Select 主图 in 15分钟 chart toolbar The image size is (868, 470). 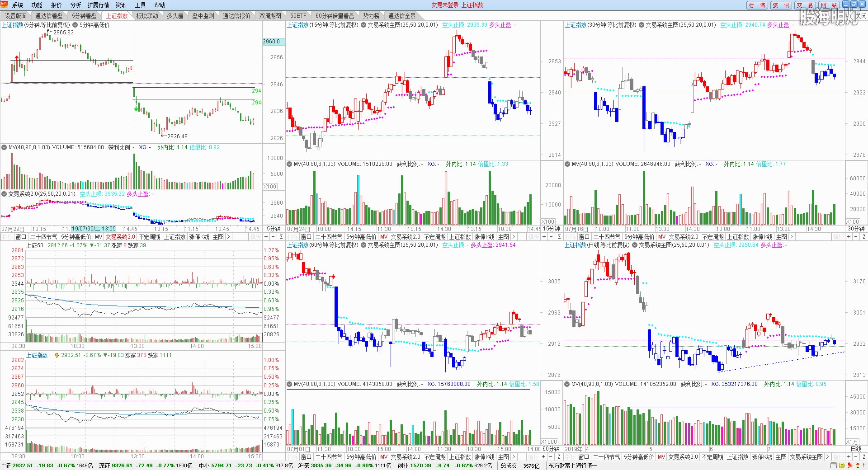pos(504,237)
